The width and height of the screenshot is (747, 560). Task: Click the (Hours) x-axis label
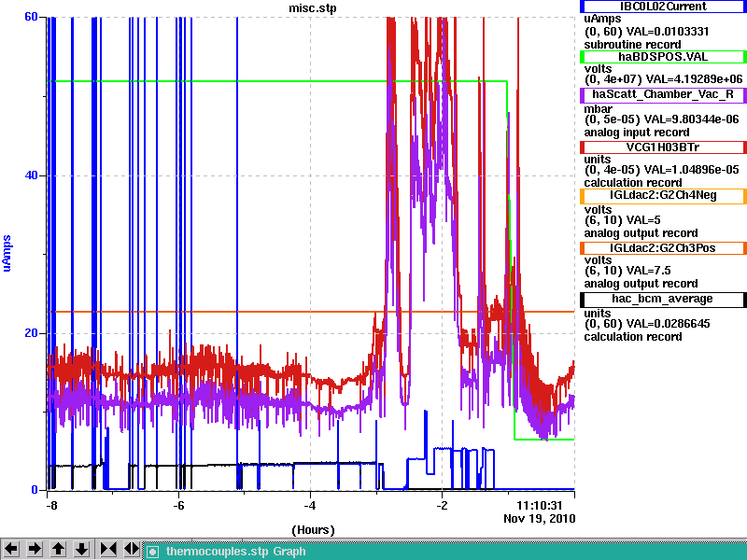point(313,530)
